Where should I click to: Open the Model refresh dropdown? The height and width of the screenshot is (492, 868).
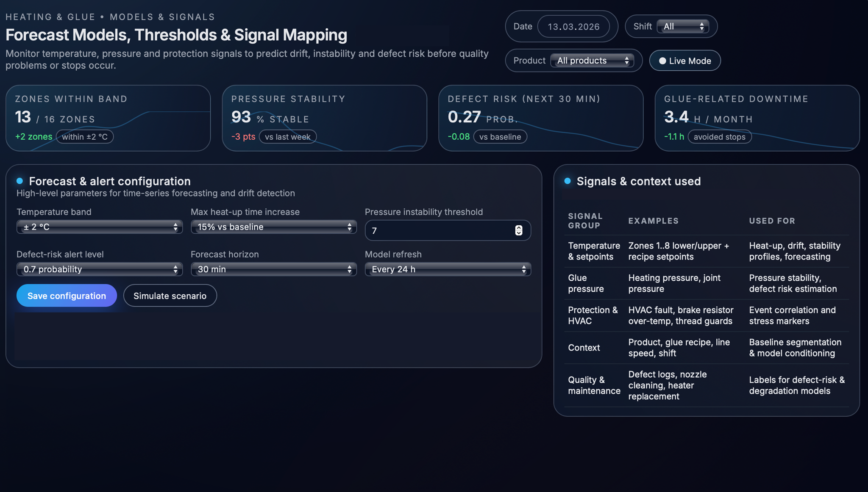[x=448, y=269]
